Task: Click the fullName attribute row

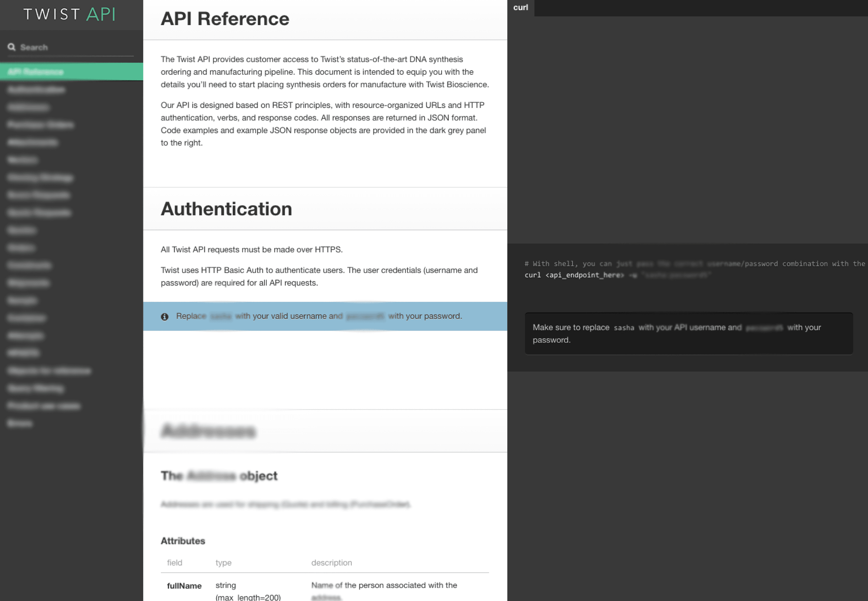Action: [184, 586]
